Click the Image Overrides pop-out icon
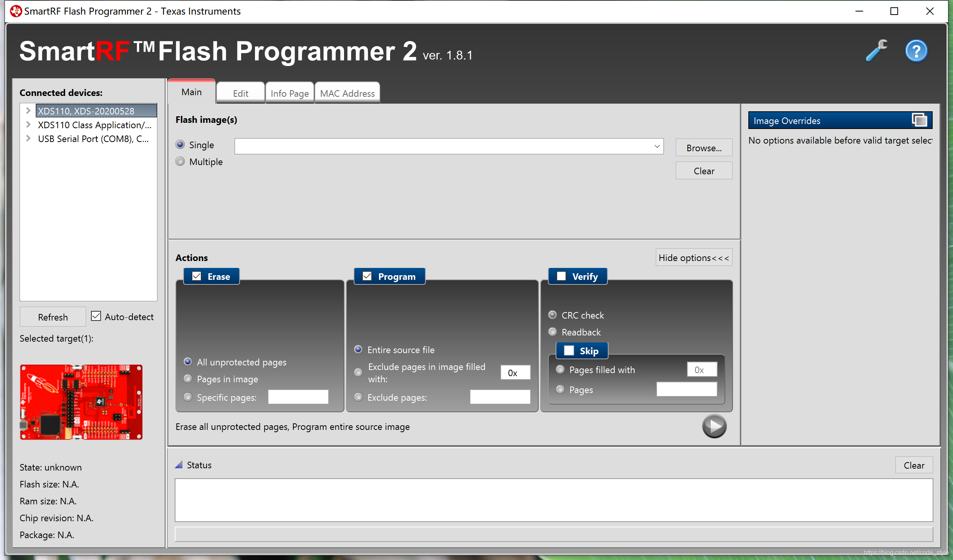This screenshot has width=953, height=560. [920, 120]
